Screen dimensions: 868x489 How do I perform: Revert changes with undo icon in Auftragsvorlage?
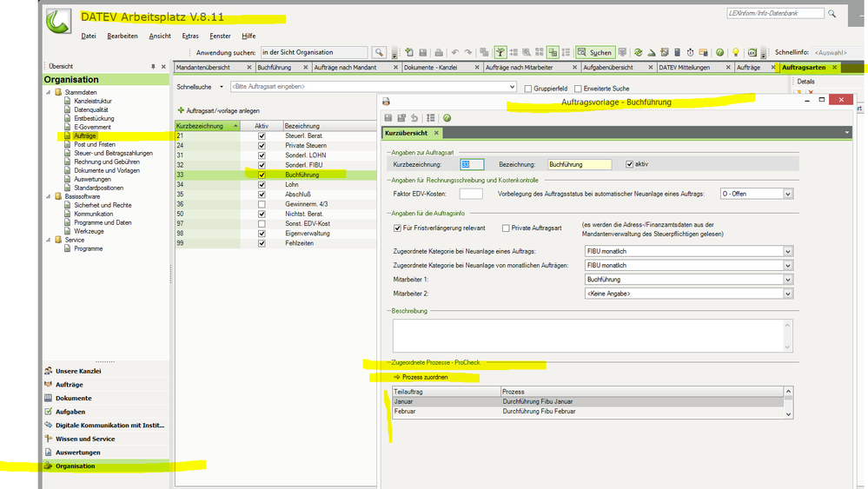coord(414,118)
